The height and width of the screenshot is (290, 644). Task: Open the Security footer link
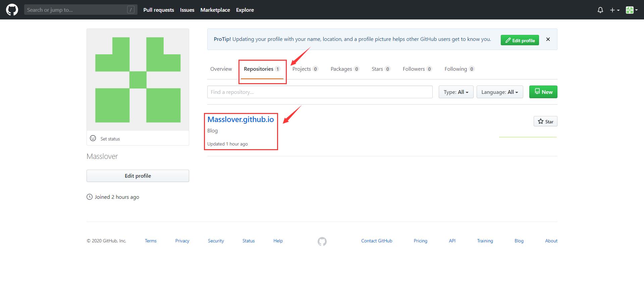pyautogui.click(x=216, y=241)
